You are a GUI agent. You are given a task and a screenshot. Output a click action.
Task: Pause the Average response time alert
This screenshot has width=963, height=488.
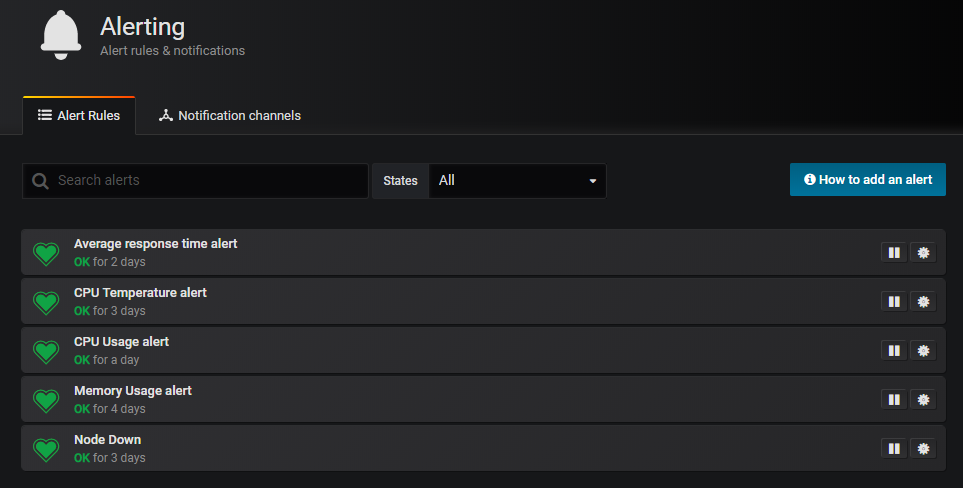point(894,252)
